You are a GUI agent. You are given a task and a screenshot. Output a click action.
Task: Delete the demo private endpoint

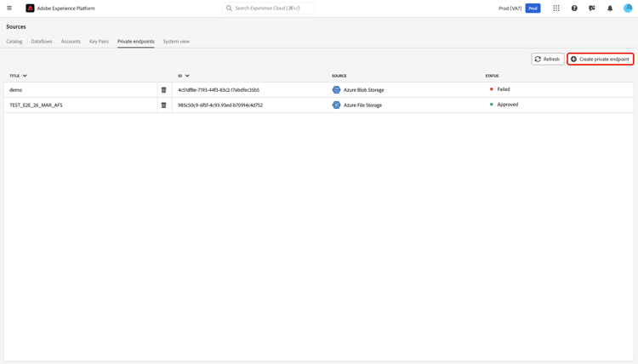(x=163, y=90)
